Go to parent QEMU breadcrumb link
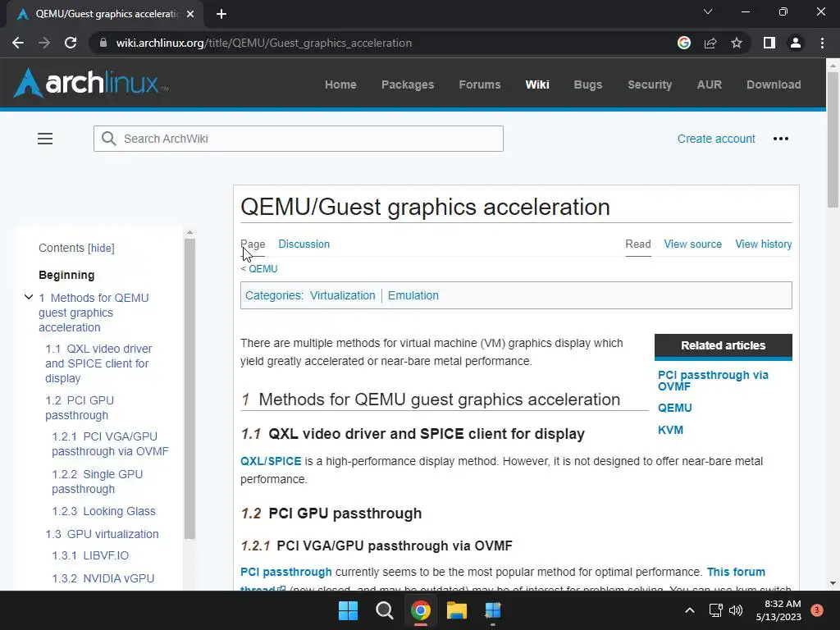This screenshot has width=840, height=630. tap(263, 268)
